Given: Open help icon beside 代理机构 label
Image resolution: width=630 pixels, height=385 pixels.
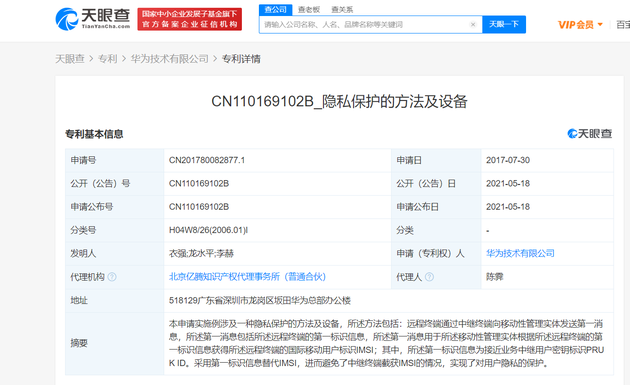Looking at the screenshot, I should point(112,276).
